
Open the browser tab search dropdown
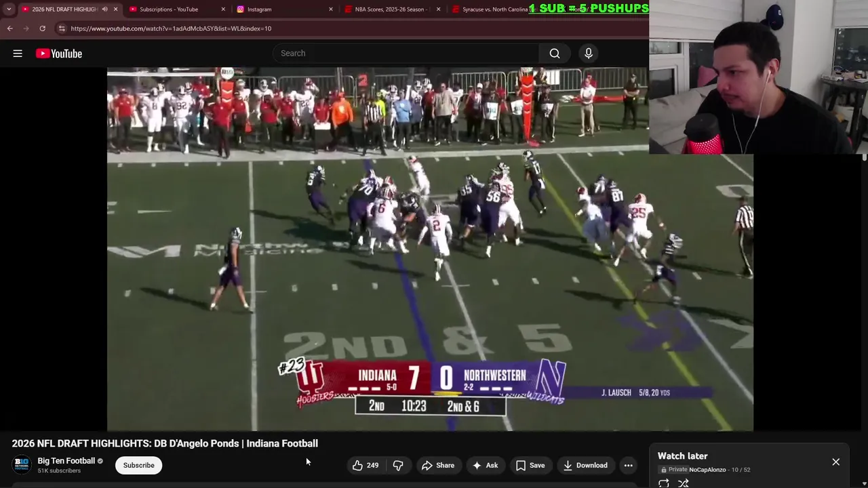click(x=9, y=9)
